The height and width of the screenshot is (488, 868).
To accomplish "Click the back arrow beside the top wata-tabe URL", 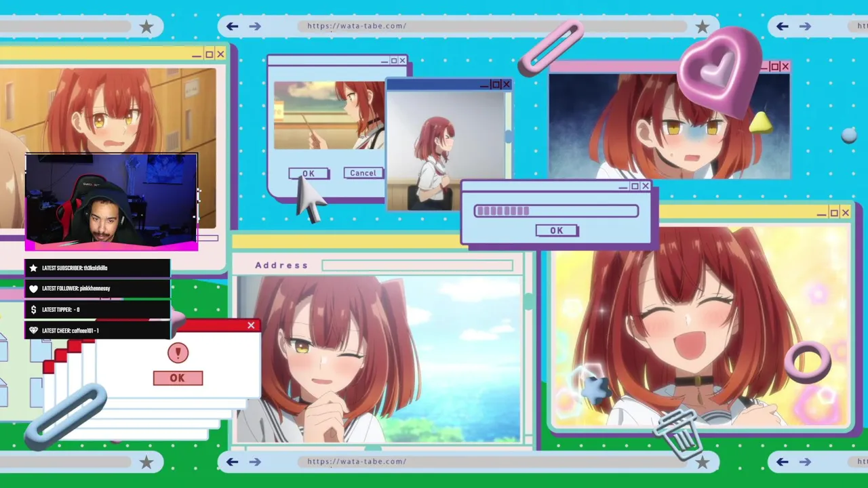I will pos(232,26).
